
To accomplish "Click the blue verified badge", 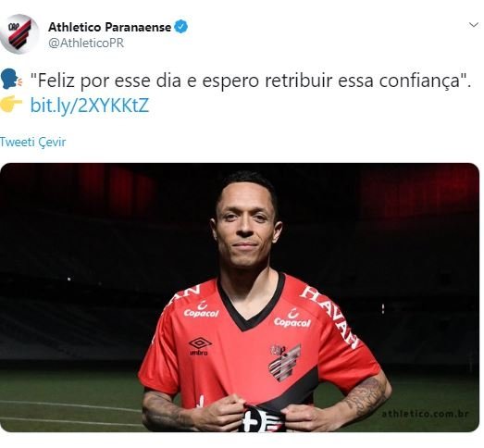I will 180,27.
